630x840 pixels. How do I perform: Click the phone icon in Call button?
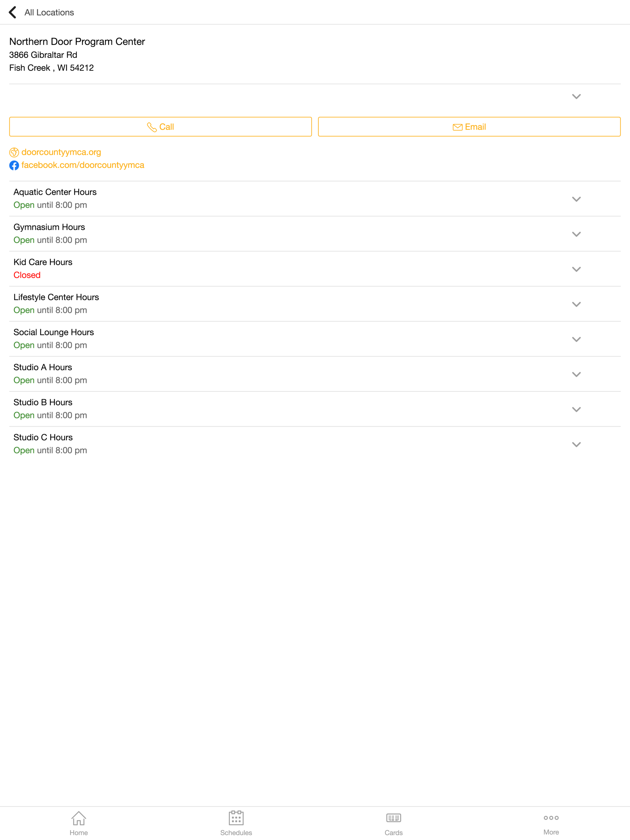(x=152, y=127)
